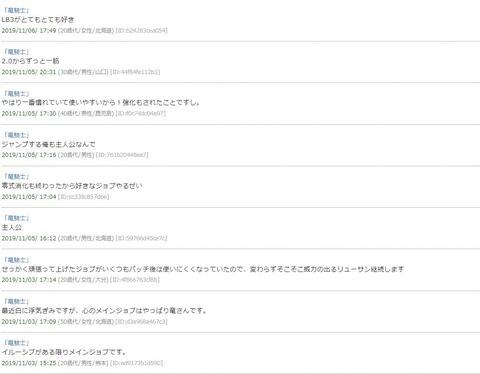Click the comment 零式消化も終わったから好きなジョブやるぜい
This screenshot has height=374, width=480.
pos(72,186)
